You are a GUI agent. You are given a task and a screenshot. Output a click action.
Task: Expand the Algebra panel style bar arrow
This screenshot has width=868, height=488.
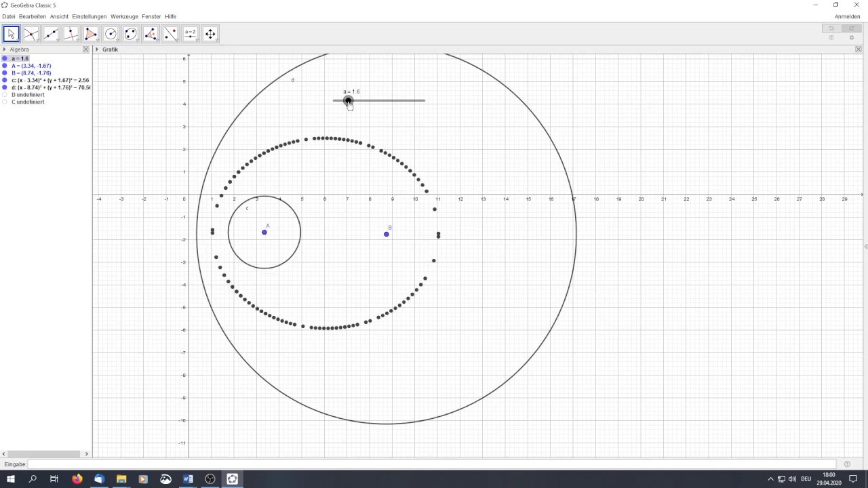[x=4, y=49]
